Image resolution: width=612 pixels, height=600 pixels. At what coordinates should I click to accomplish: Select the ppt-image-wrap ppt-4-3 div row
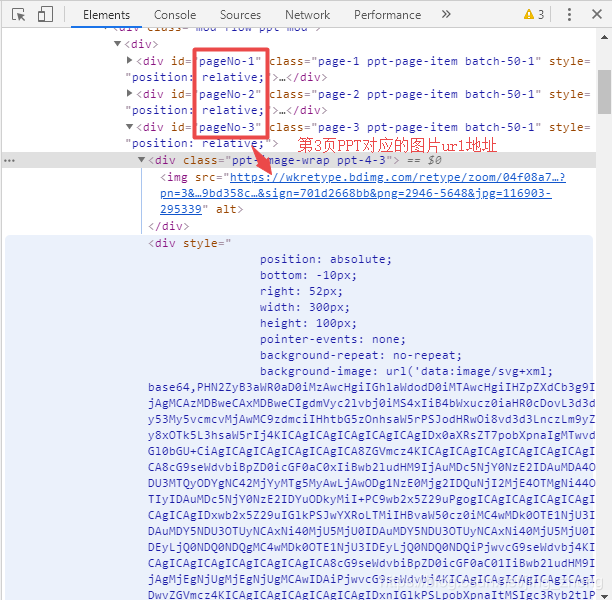click(299, 160)
